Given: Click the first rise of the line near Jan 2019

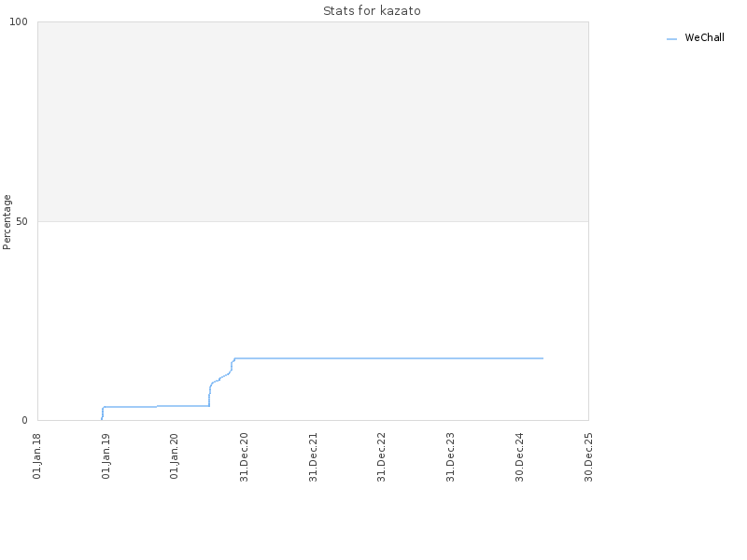Looking at the screenshot, I should [103, 413].
